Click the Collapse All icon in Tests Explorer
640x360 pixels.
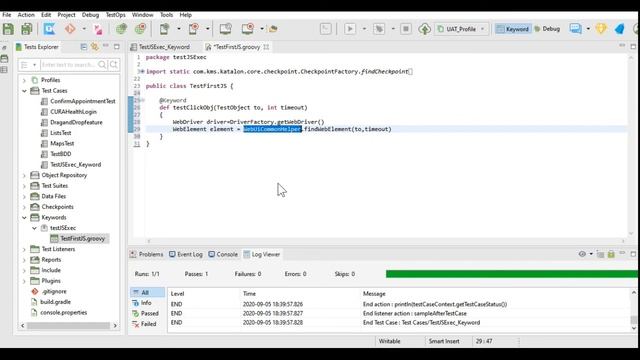pyautogui.click(x=84, y=47)
